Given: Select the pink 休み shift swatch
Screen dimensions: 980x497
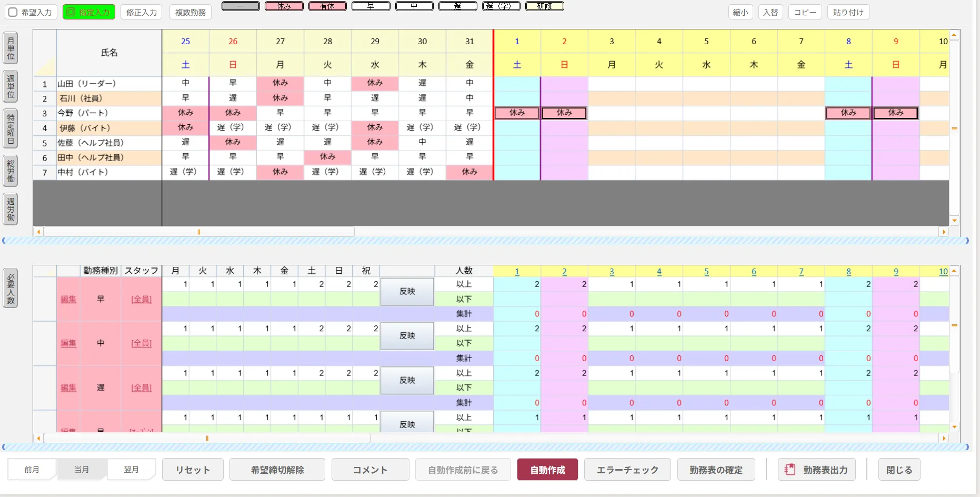Looking at the screenshot, I should [x=284, y=6].
